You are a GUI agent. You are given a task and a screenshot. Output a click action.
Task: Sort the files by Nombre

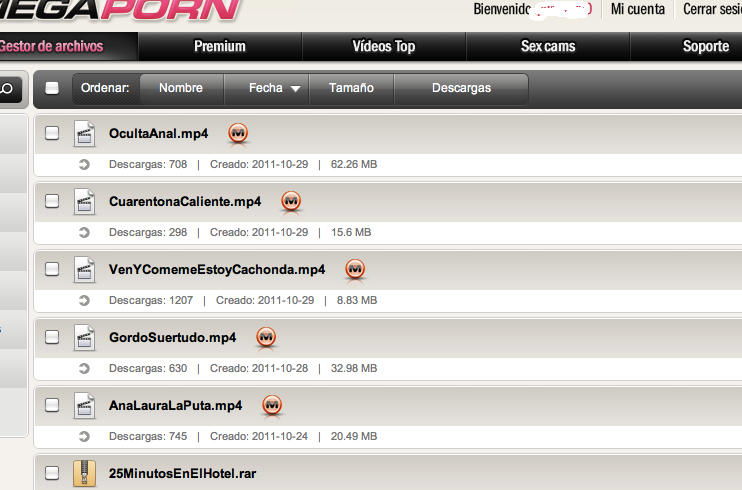pyautogui.click(x=180, y=88)
